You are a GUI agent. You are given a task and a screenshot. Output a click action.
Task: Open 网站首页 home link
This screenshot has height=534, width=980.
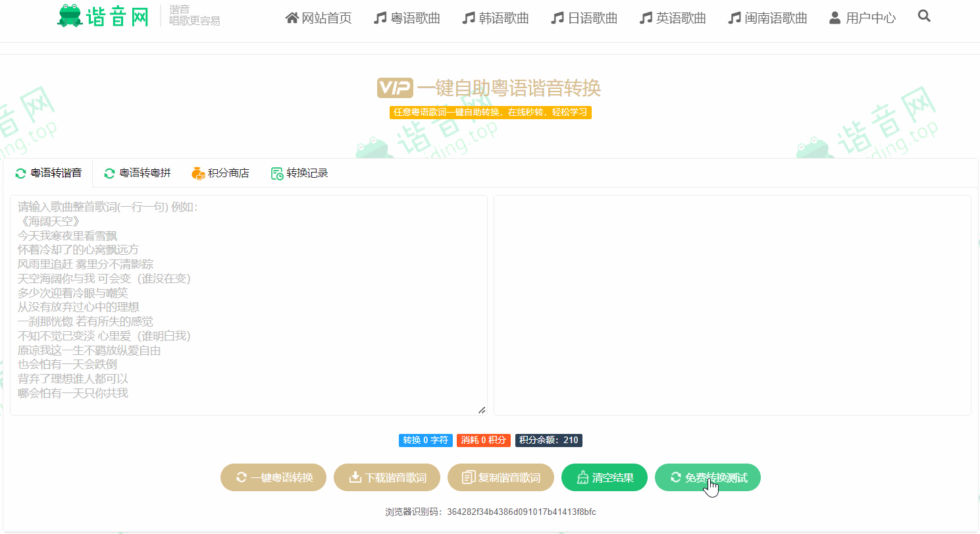click(319, 18)
